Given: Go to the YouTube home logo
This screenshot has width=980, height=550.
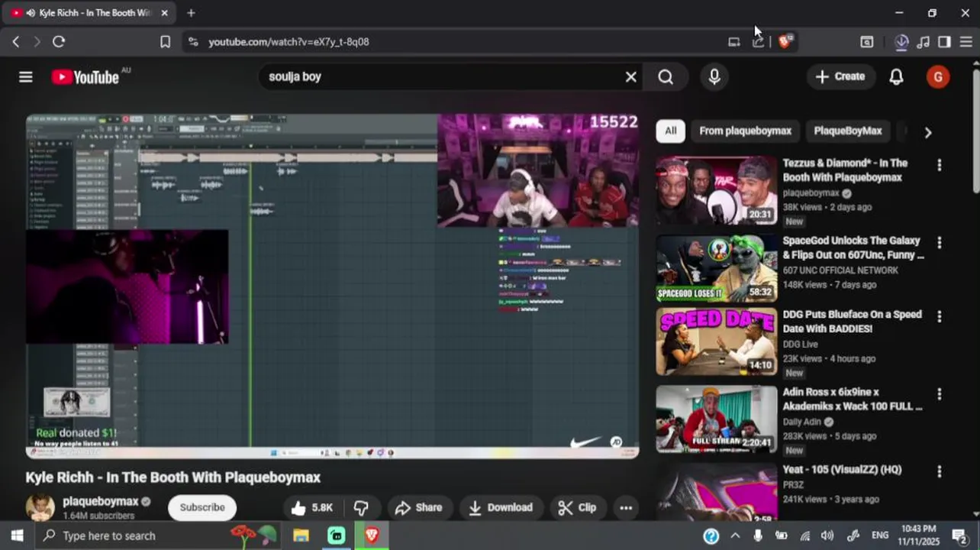Looking at the screenshot, I should pos(85,76).
